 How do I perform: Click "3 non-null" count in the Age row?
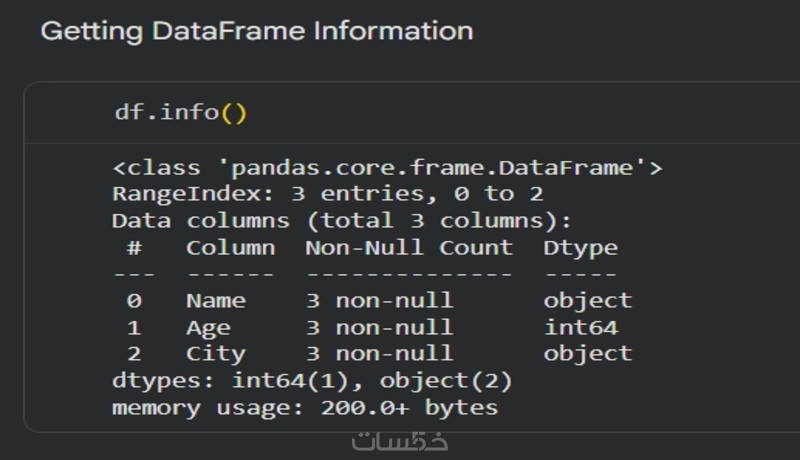(378, 327)
